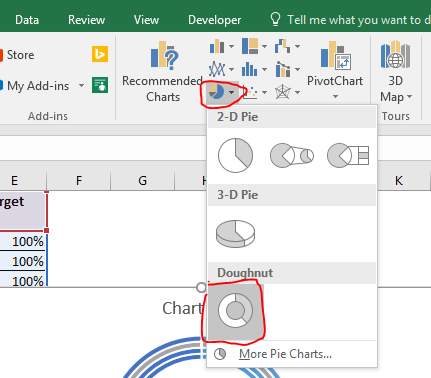
Task: Insert the Doughnut chart type
Action: coord(235,311)
